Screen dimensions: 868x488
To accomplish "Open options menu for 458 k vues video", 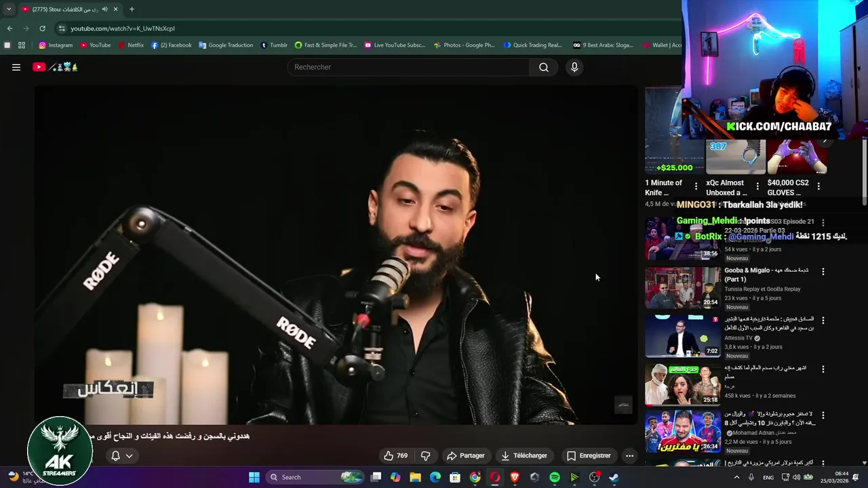I will [x=823, y=369].
